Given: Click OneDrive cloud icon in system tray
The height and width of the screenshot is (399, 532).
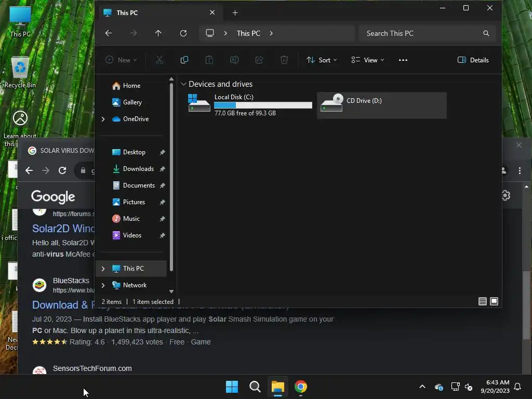Looking at the screenshot, I should coord(438,387).
